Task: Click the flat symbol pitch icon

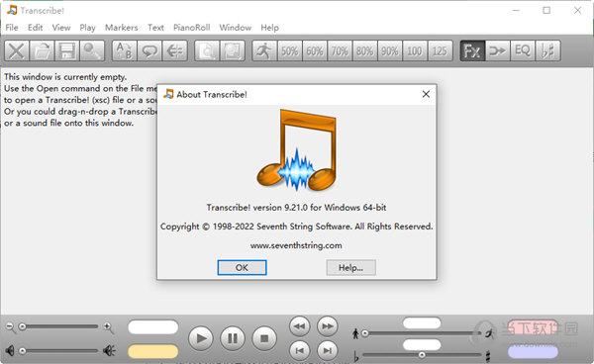Action: (355, 356)
